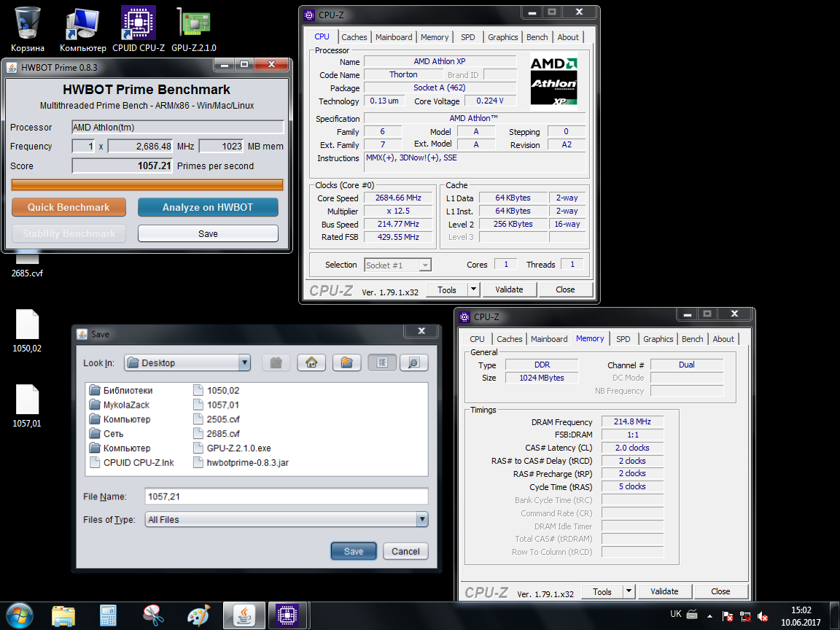Screen dimensions: 840x630
Task: Launch GPU-Z.2.1.0 desktop icon
Action: pyautogui.click(x=194, y=29)
